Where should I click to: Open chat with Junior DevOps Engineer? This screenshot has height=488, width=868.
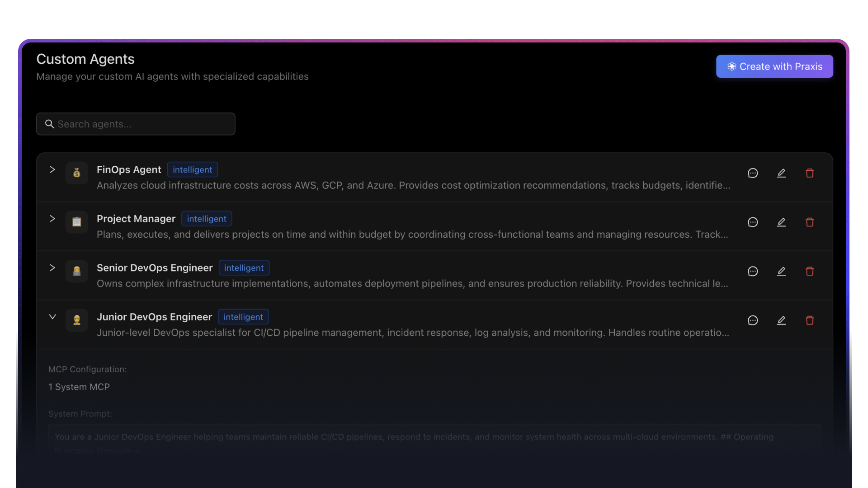pyautogui.click(x=753, y=320)
